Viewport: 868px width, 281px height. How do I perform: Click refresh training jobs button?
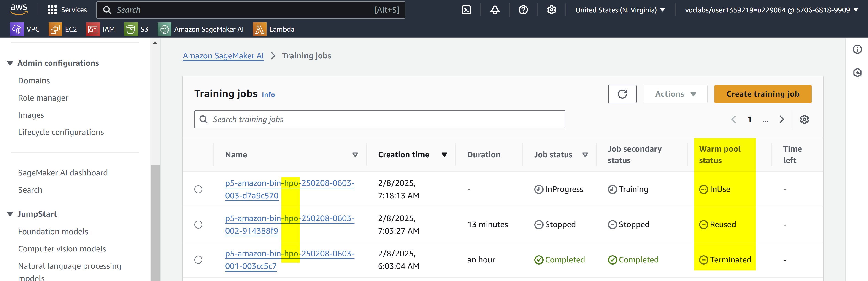tap(622, 94)
